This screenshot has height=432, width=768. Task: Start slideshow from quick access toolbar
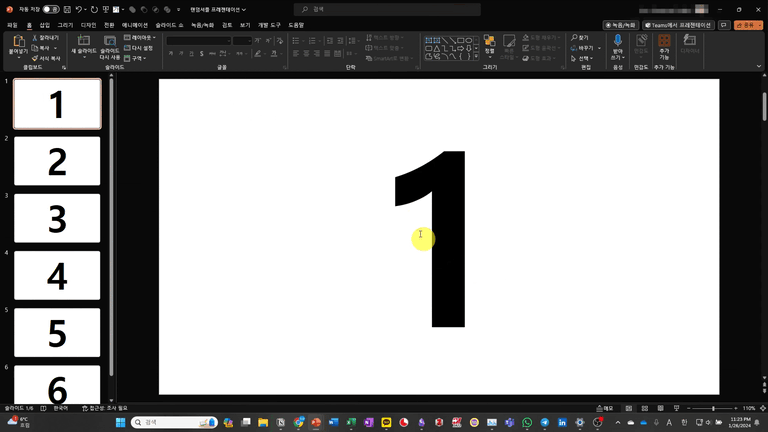pos(105,9)
